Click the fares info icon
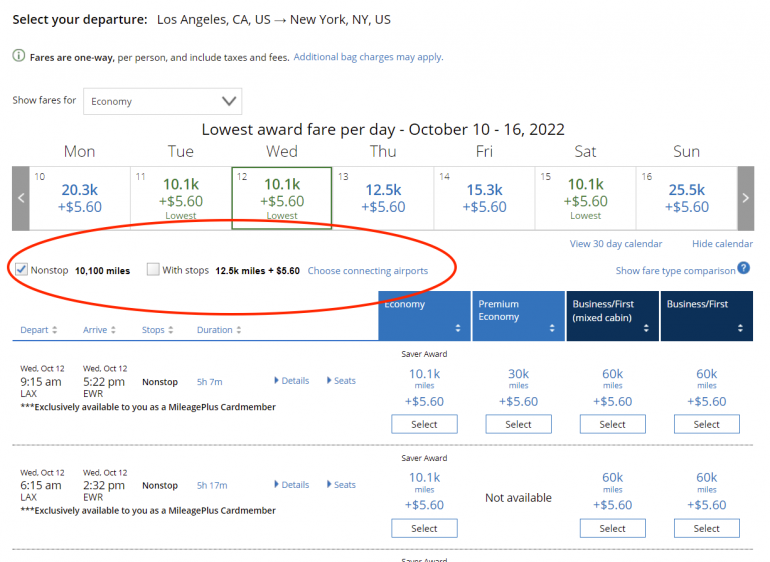 click(x=19, y=57)
